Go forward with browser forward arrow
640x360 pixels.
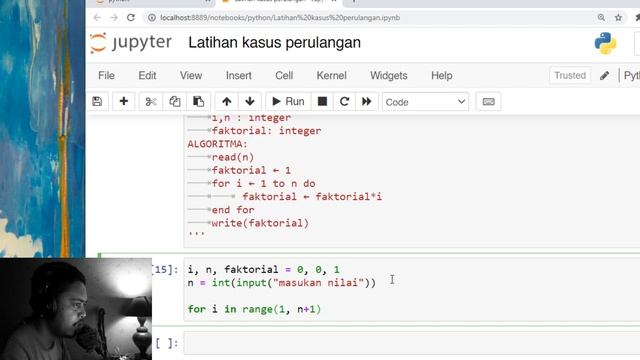(x=113, y=18)
